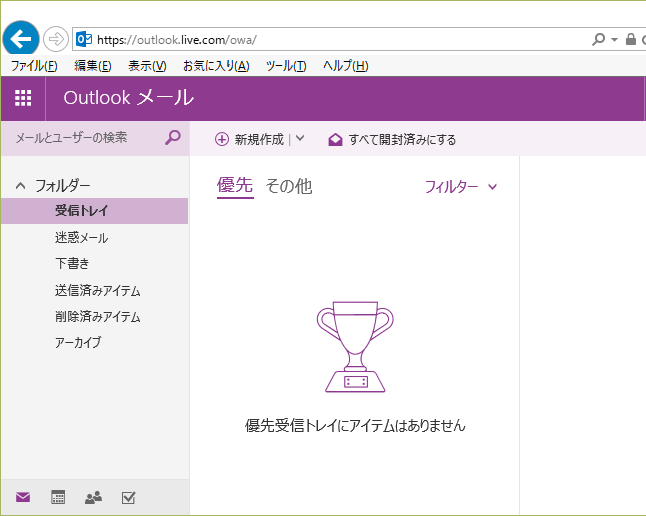
Task: Expand the 新規作成 dropdown chevron
Action: (300, 138)
